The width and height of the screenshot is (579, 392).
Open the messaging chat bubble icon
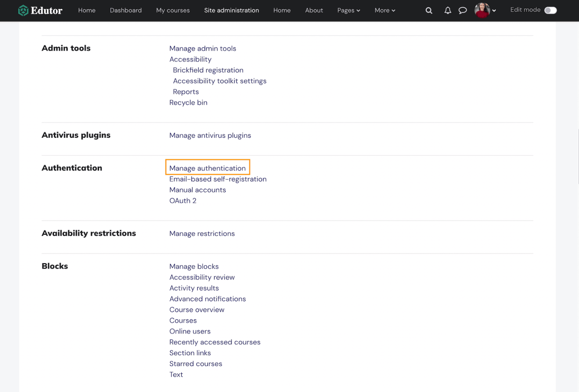463,10
